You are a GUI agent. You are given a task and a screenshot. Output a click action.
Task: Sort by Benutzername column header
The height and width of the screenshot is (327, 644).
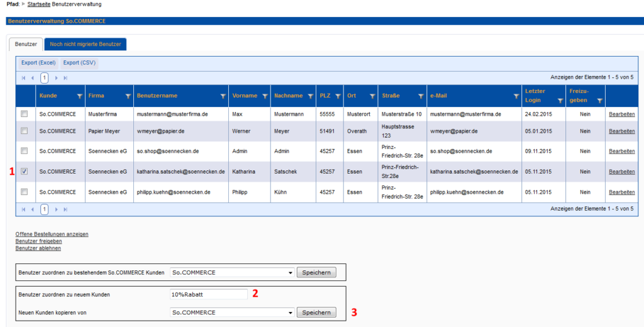point(157,96)
